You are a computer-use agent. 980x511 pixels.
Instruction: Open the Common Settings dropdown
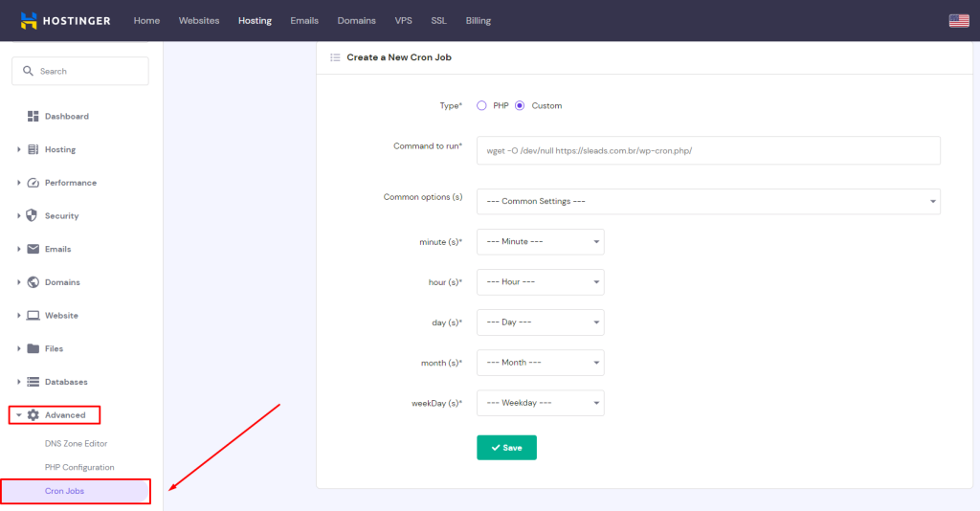(708, 202)
